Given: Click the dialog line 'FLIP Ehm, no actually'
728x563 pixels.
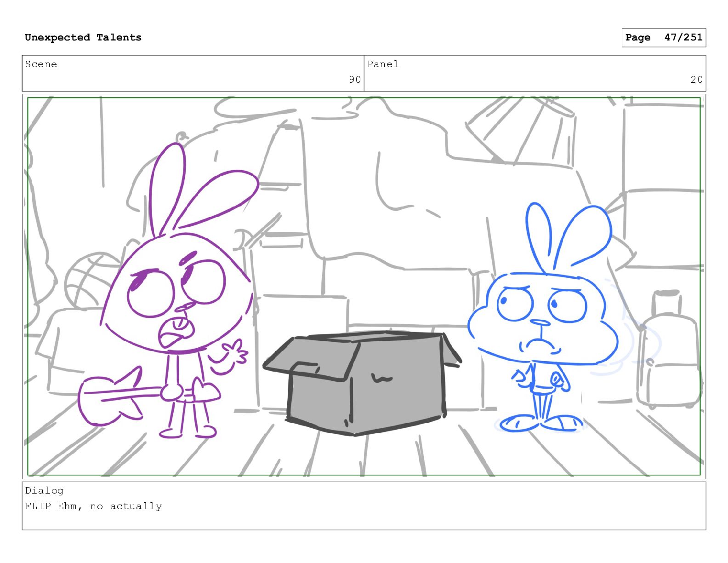Looking at the screenshot, I should [93, 506].
